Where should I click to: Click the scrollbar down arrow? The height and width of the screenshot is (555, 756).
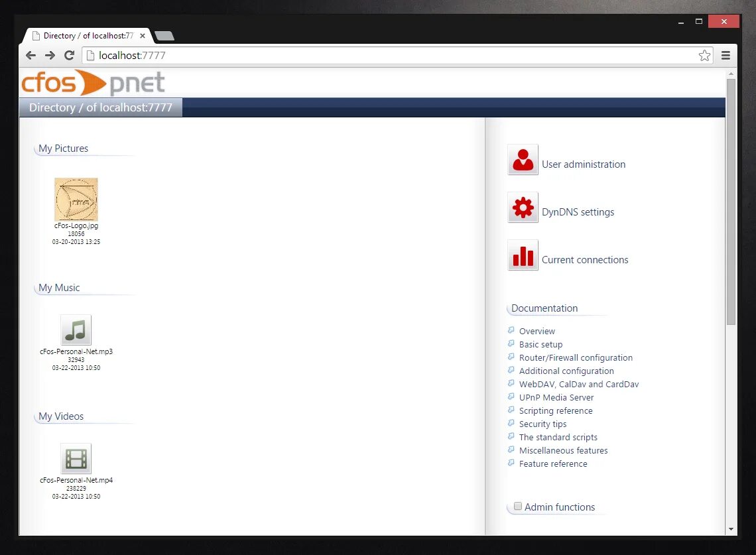pos(731,529)
